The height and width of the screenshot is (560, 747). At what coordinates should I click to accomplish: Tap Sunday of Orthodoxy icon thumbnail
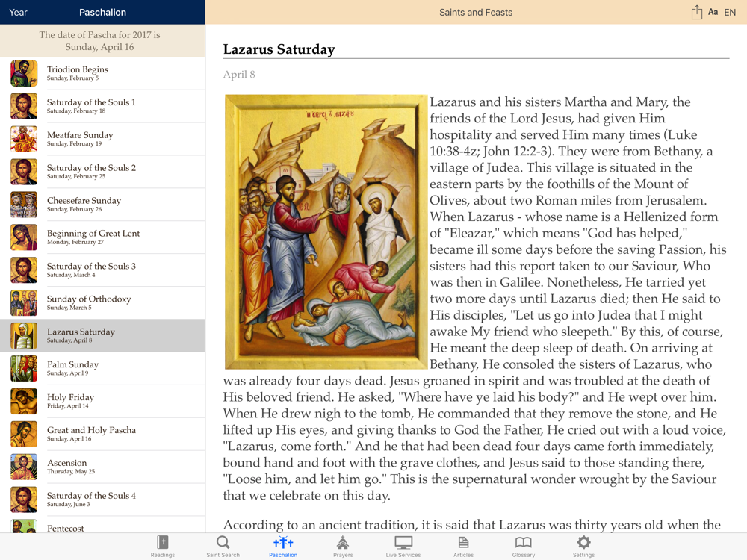[24, 303]
